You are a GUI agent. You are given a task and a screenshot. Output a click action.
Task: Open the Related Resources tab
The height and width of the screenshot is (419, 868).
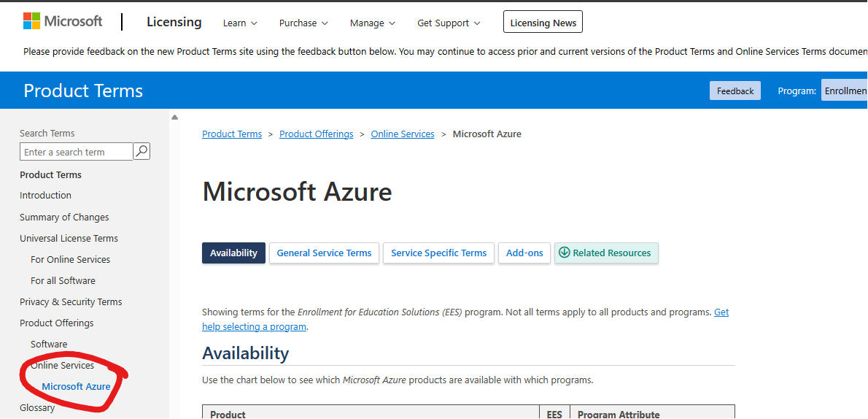coord(606,253)
